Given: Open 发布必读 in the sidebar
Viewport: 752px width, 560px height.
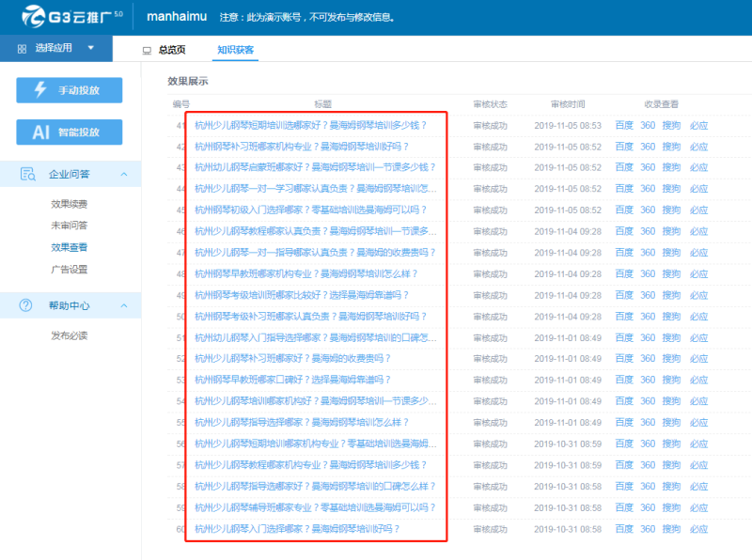Looking at the screenshot, I should click(x=69, y=335).
